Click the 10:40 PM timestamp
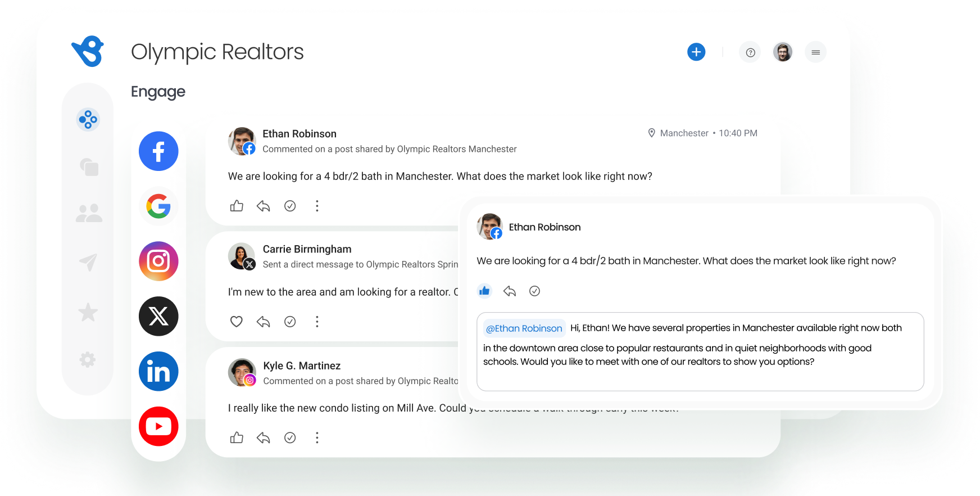Screen dimensions: 980x496 click(738, 133)
